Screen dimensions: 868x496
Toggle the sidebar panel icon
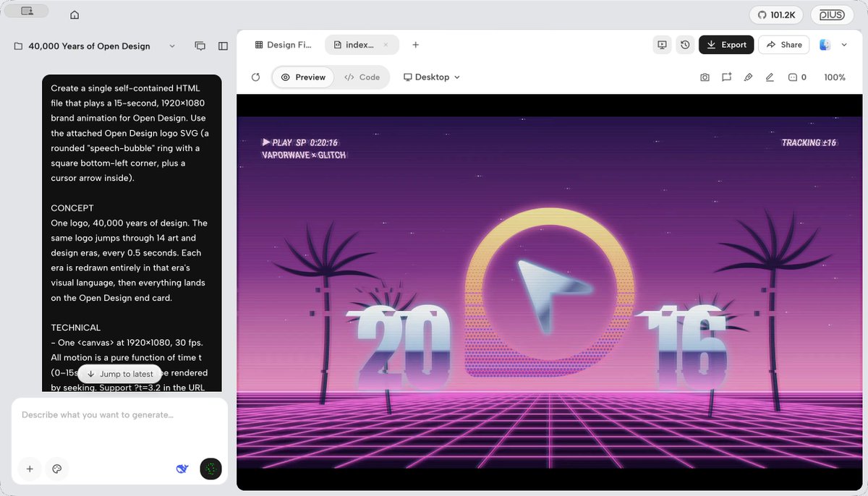point(223,46)
